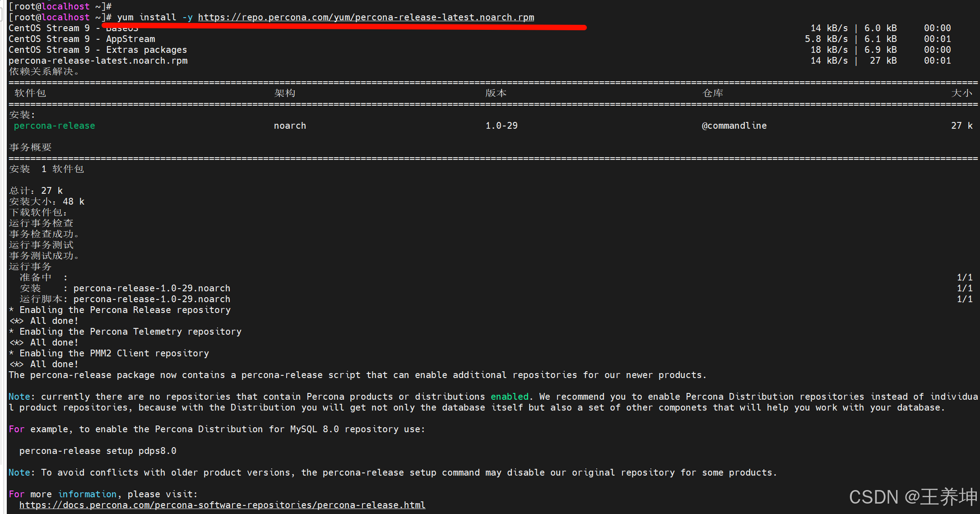Click the 版本 column header
The width and height of the screenshot is (980, 514).
pos(496,93)
